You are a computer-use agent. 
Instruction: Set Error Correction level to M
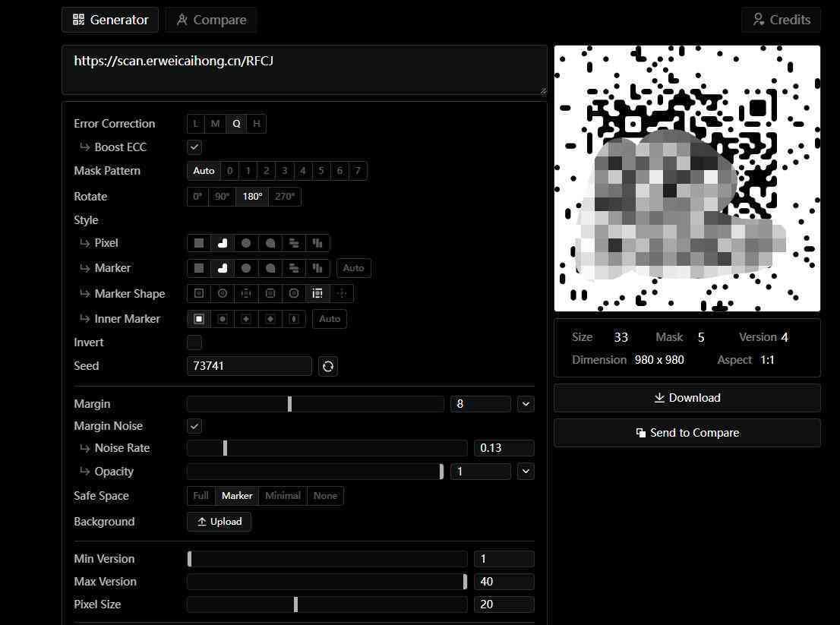[x=215, y=124]
